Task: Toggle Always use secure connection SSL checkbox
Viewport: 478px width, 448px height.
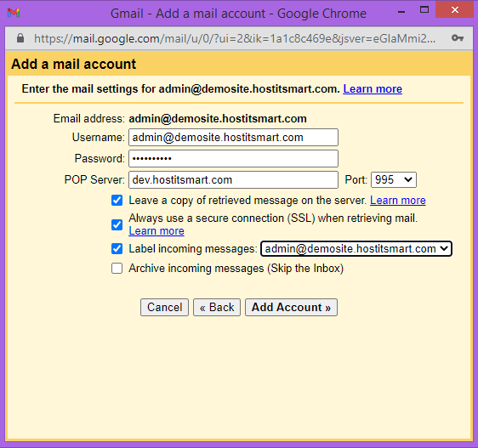Action: 117,225
